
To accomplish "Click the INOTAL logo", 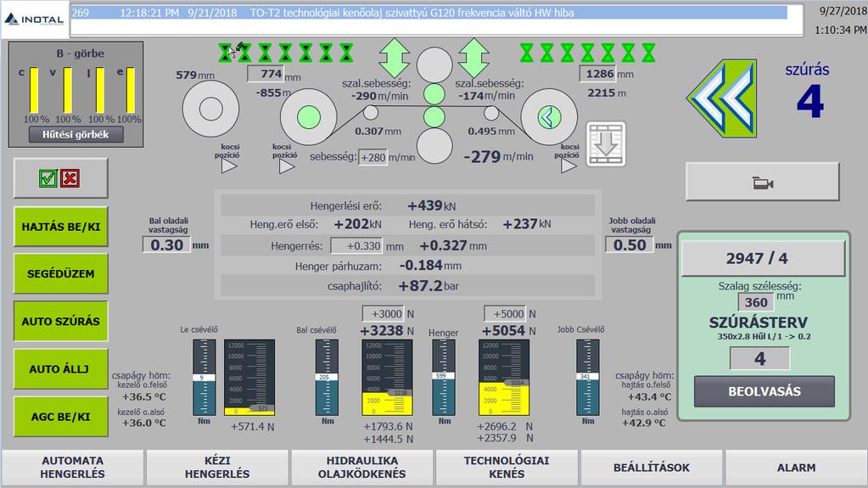I will 34,20.
